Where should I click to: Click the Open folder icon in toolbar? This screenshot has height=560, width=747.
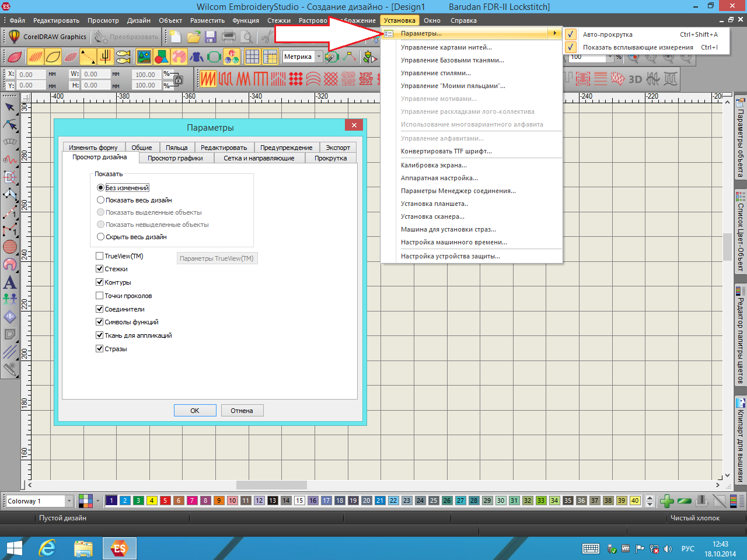coord(193,37)
